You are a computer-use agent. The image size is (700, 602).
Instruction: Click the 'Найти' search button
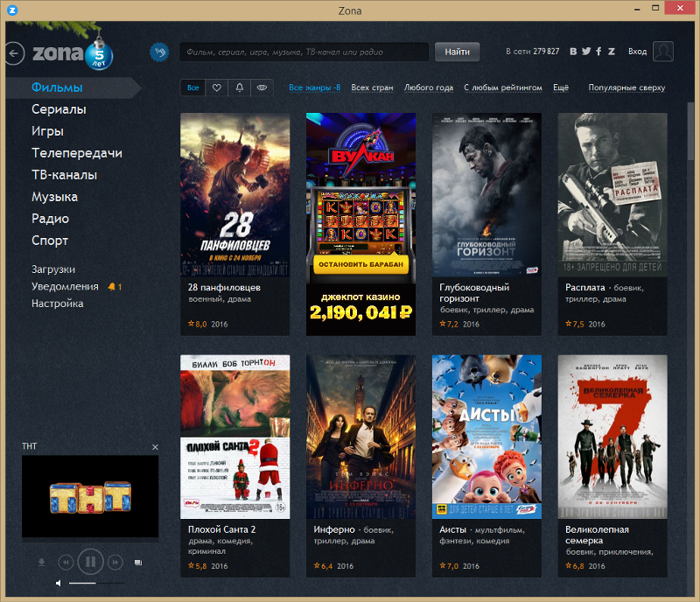[457, 52]
